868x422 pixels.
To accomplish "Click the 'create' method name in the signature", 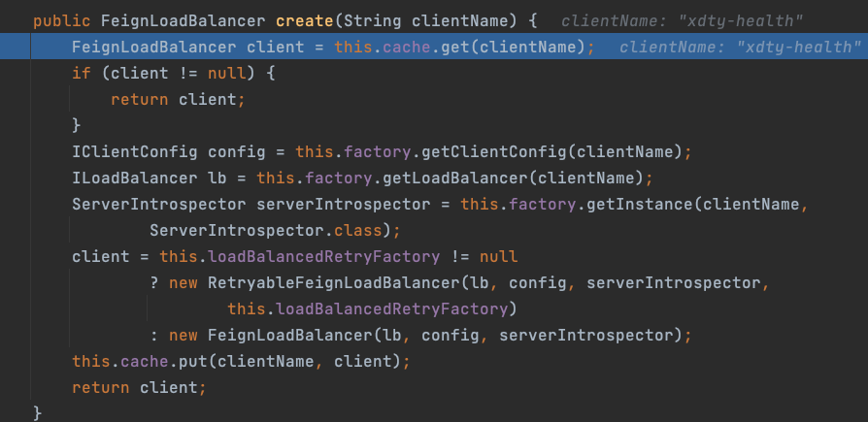I will pos(306,21).
